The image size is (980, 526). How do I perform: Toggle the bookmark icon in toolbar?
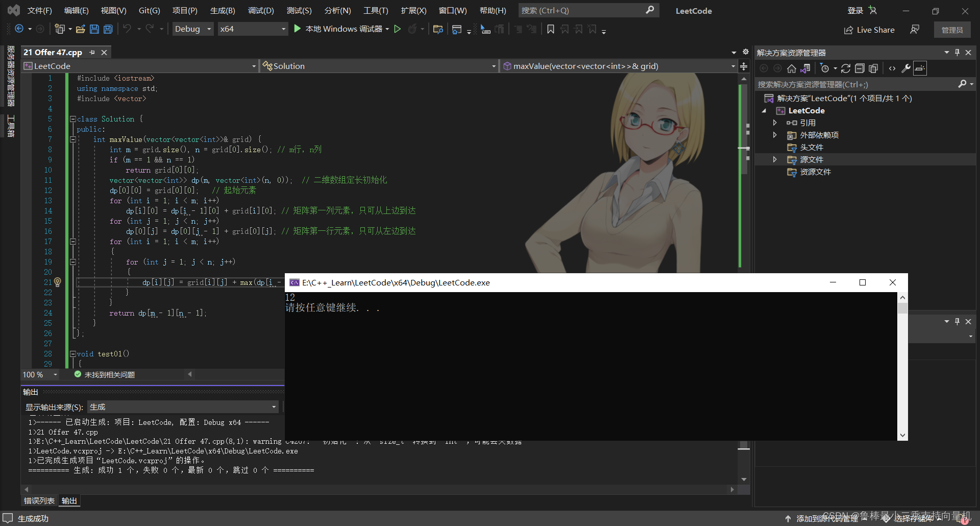point(551,29)
